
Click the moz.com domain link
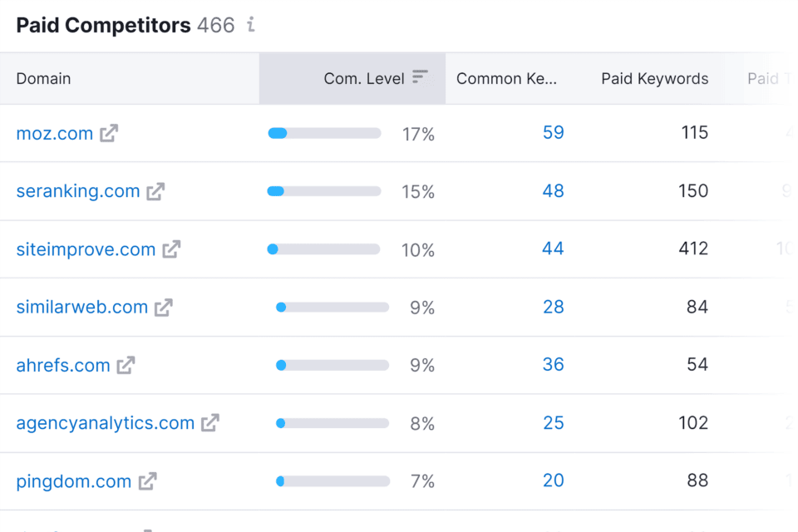[55, 133]
